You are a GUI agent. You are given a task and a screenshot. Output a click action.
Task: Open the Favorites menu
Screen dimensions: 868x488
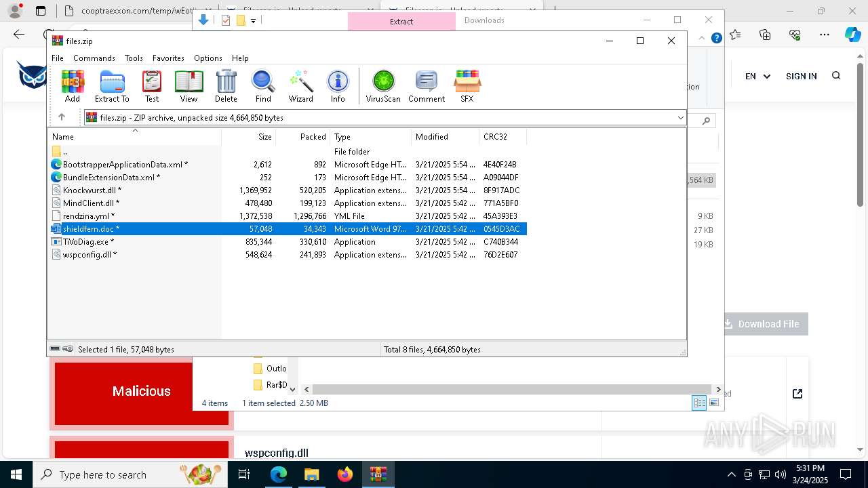click(x=168, y=58)
